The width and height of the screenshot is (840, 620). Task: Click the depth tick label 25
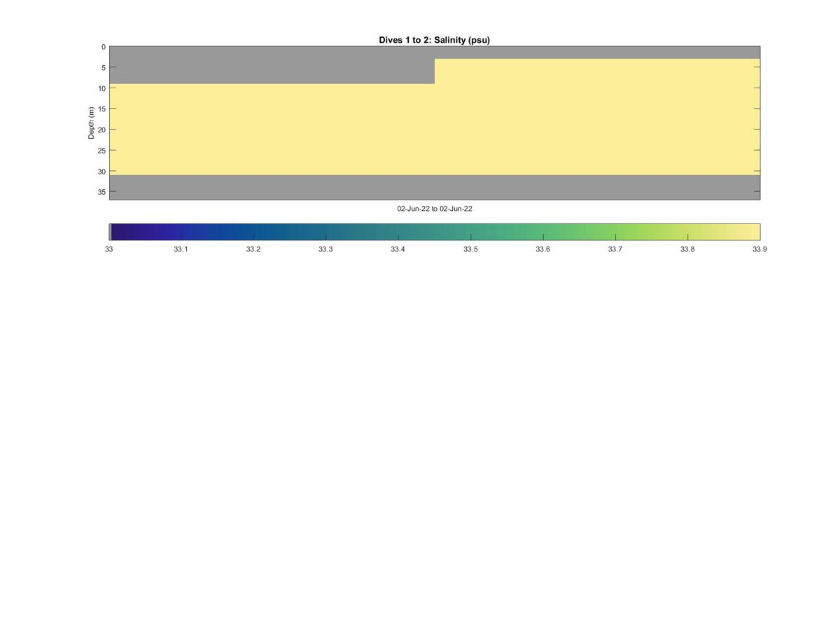click(x=101, y=151)
